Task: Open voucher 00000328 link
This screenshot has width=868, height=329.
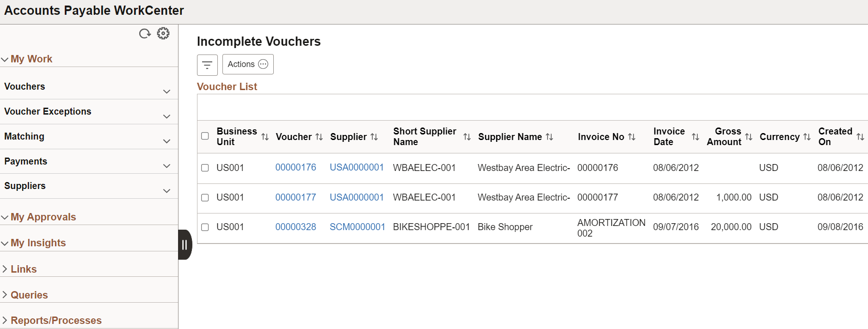Action: pos(295,227)
